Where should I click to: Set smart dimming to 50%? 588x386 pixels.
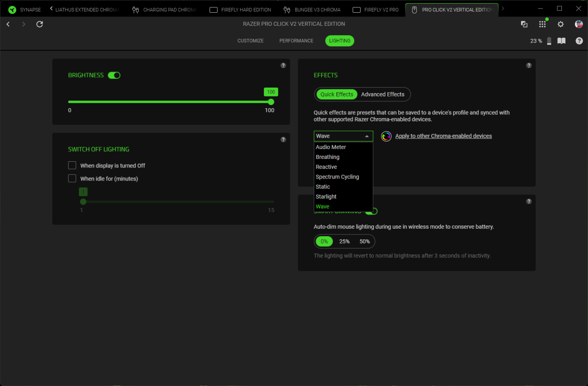[365, 241]
